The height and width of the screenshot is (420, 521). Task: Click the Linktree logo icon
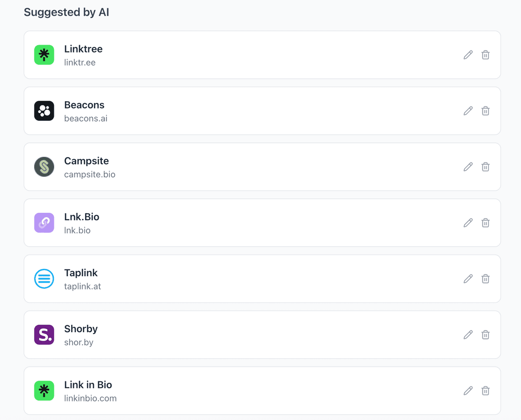pyautogui.click(x=44, y=55)
